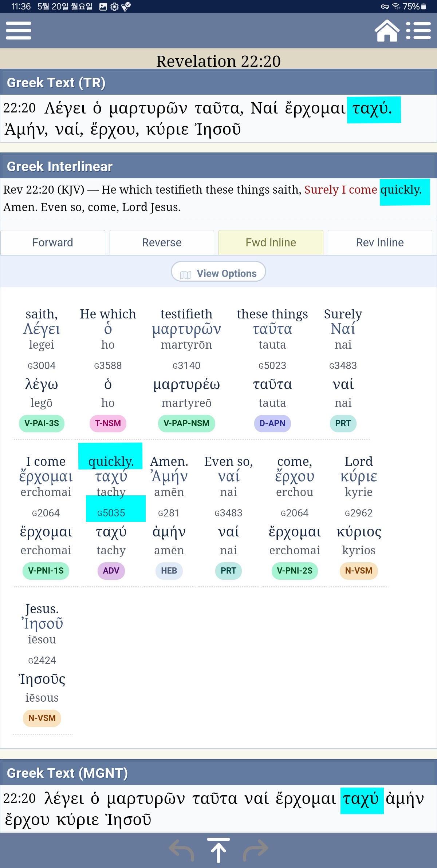Open Strong's G2064 under I come
The image size is (437, 868).
pos(46,513)
